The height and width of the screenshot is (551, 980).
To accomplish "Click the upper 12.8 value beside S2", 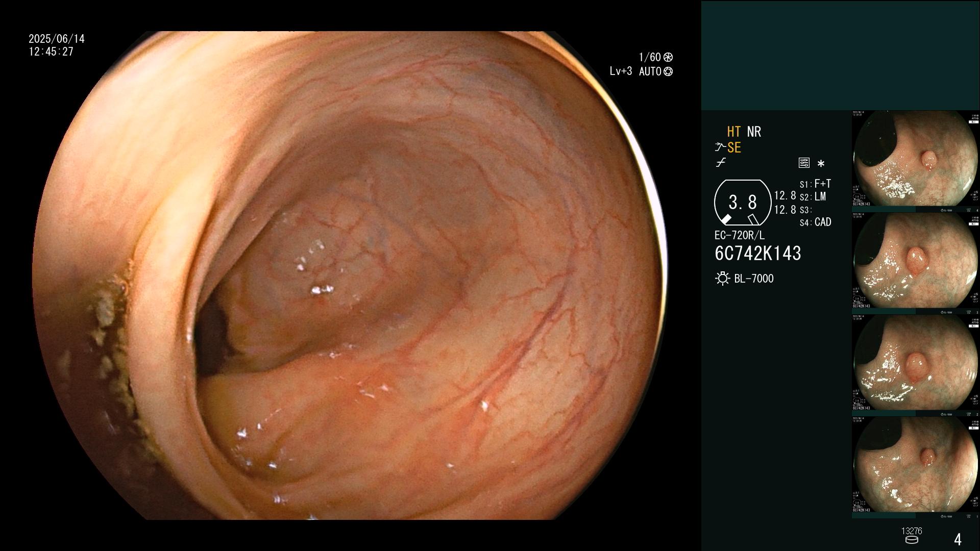I will 785,196.
